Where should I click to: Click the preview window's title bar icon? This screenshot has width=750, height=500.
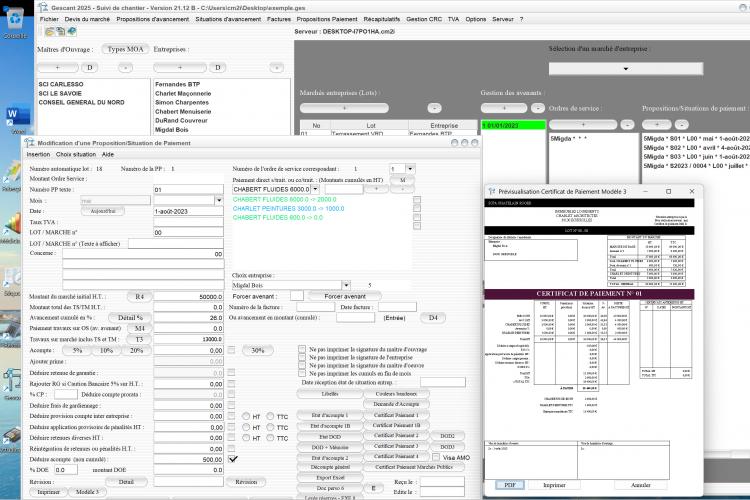coord(491,191)
